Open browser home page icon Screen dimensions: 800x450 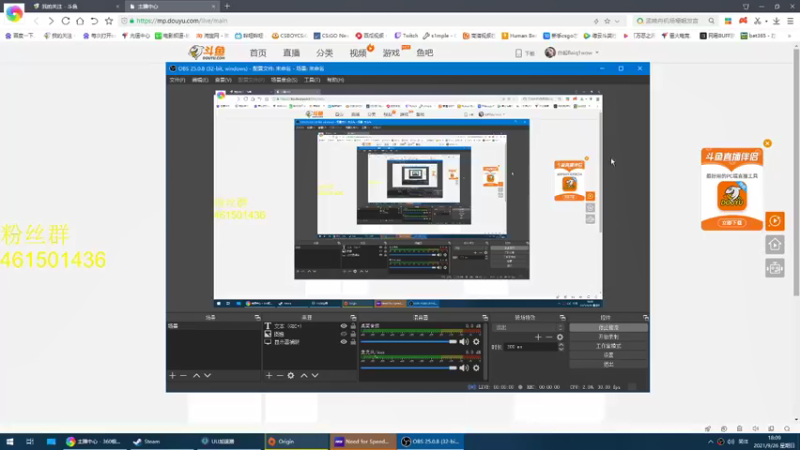click(x=80, y=21)
